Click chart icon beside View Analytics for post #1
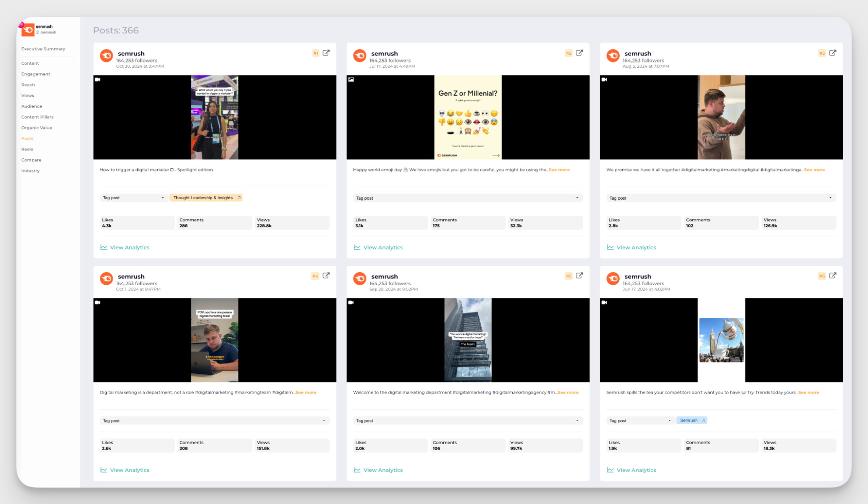 [x=104, y=247]
